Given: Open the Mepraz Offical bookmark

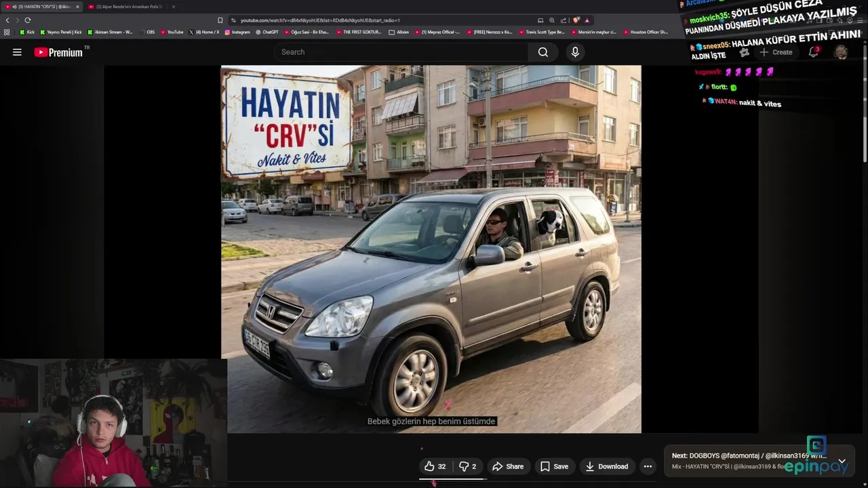Looking at the screenshot, I should [x=437, y=32].
